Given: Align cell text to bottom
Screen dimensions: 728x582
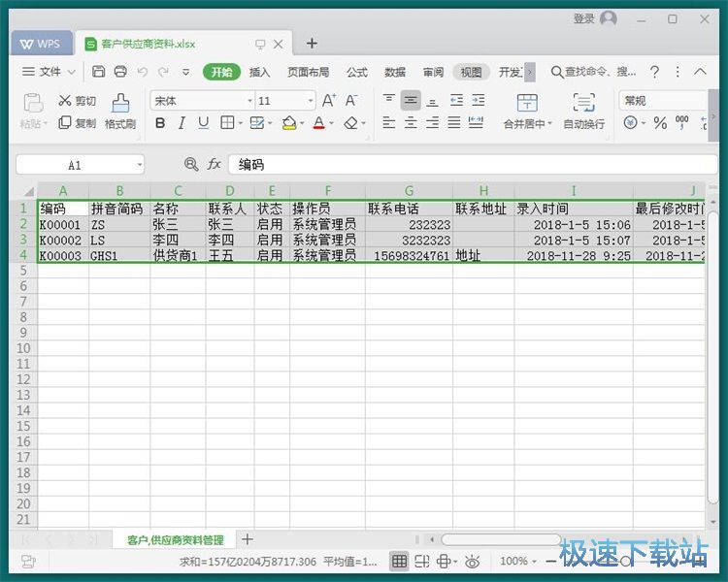Looking at the screenshot, I should coord(432,101).
